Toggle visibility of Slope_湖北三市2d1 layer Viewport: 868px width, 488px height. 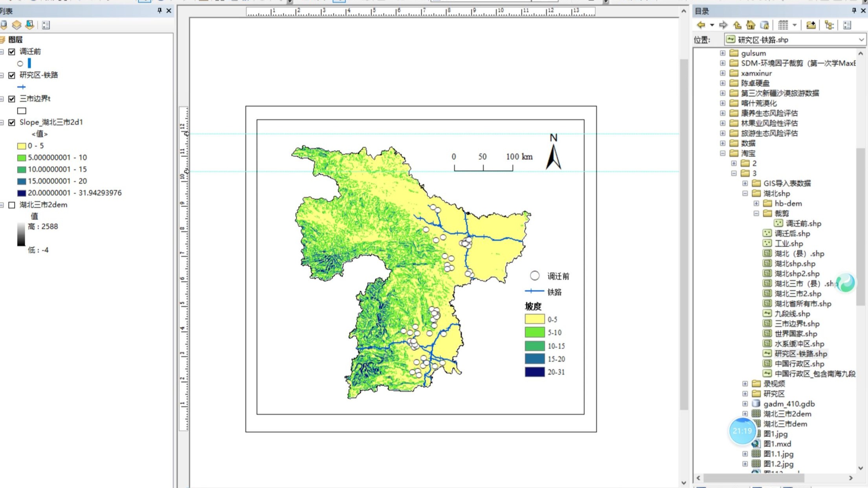(x=12, y=122)
